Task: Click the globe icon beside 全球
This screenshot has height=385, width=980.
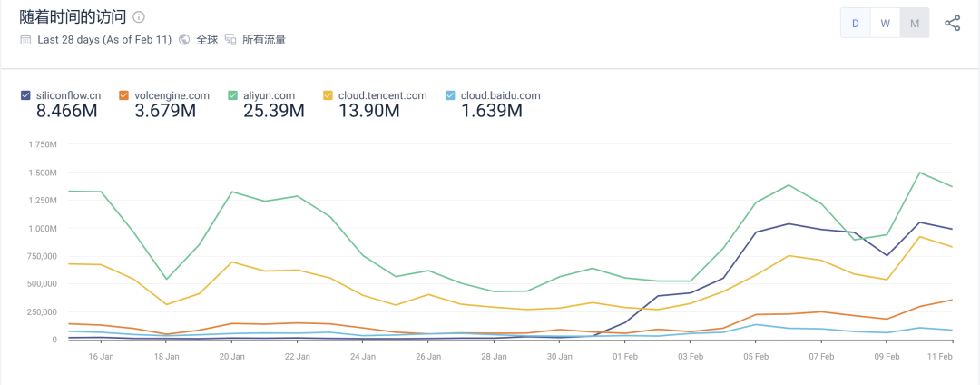Action: click(x=183, y=39)
